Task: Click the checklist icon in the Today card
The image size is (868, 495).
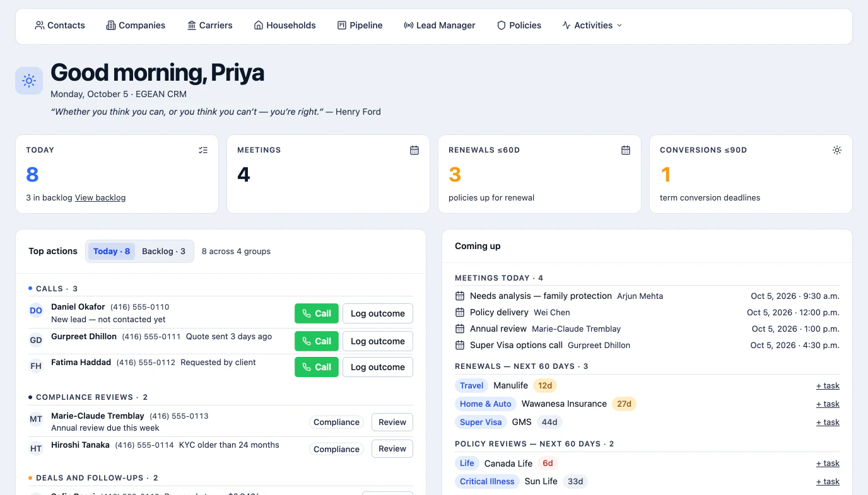Action: [x=203, y=150]
